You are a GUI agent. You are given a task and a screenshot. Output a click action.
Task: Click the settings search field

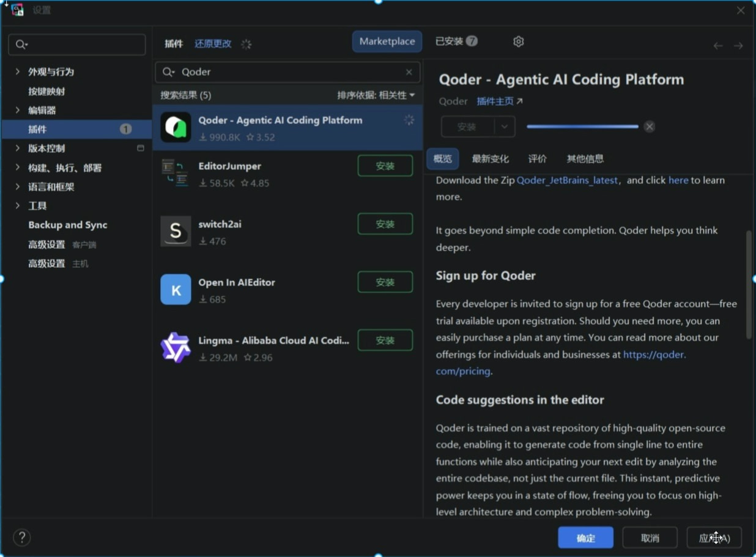pyautogui.click(x=77, y=45)
